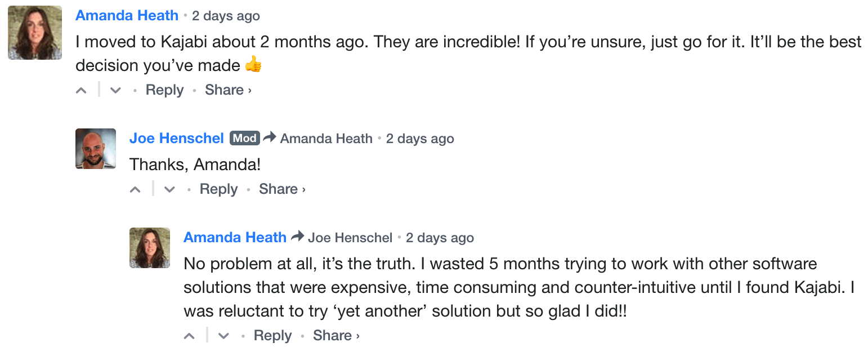Reply to Amanda's 'No problem at all' comment
The height and width of the screenshot is (347, 868).
pyautogui.click(x=272, y=335)
